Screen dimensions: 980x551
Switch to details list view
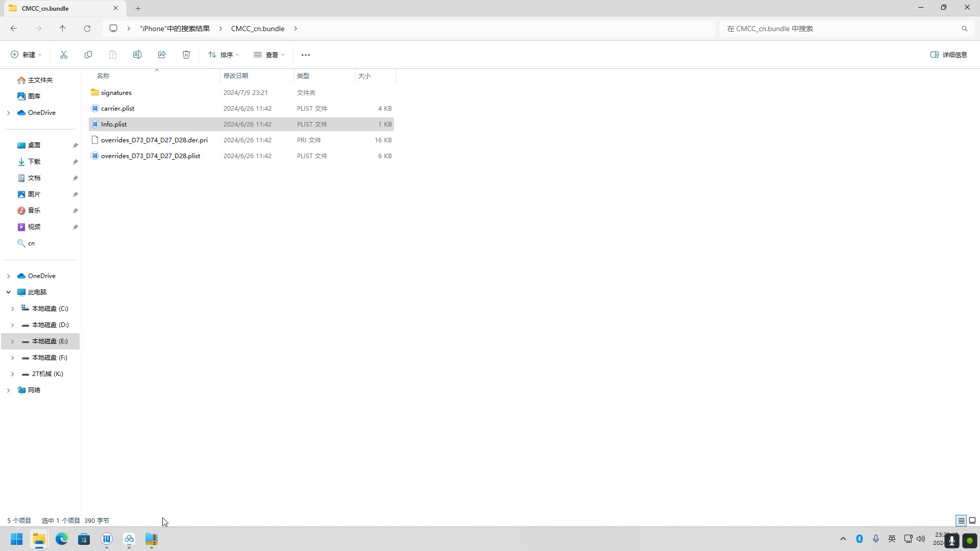coord(961,520)
